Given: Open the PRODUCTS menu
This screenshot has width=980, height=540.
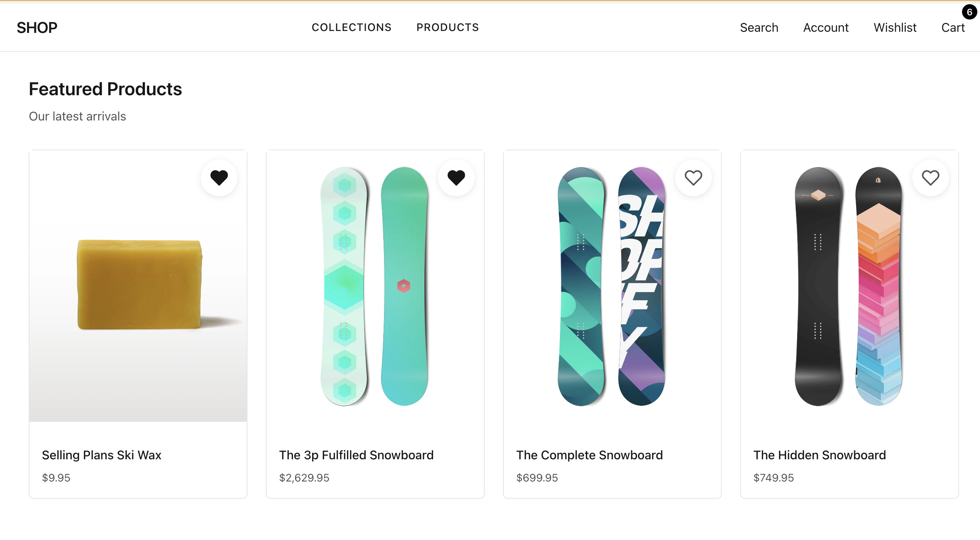Looking at the screenshot, I should (x=447, y=27).
